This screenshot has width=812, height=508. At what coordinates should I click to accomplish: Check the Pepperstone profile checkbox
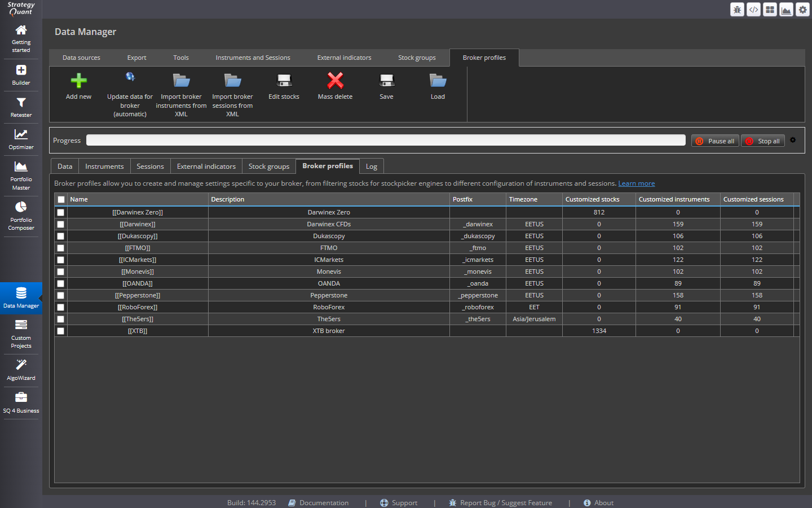click(x=61, y=295)
